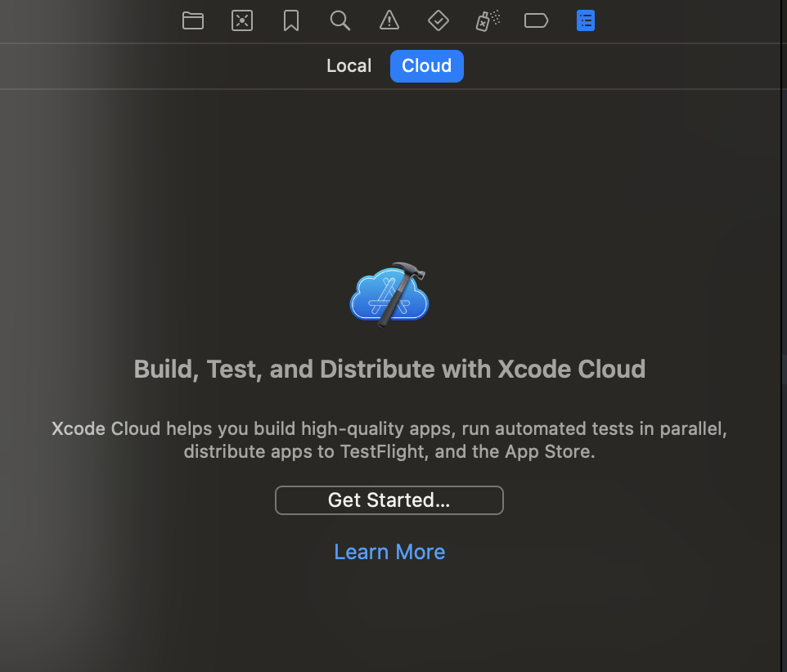This screenshot has width=787, height=672.
Task: Click the Xcode Cloud description paragraph
Action: [x=389, y=440]
